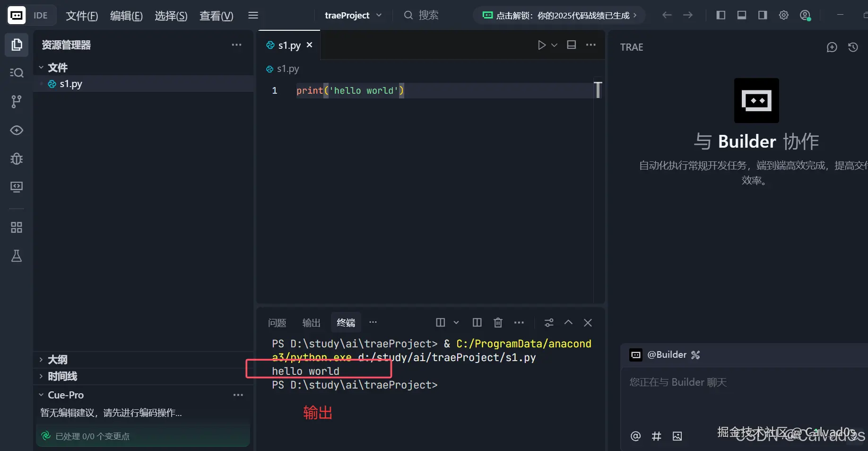Open the new terminal profile dropdown
Image resolution: width=868 pixels, height=451 pixels.
pos(456,323)
